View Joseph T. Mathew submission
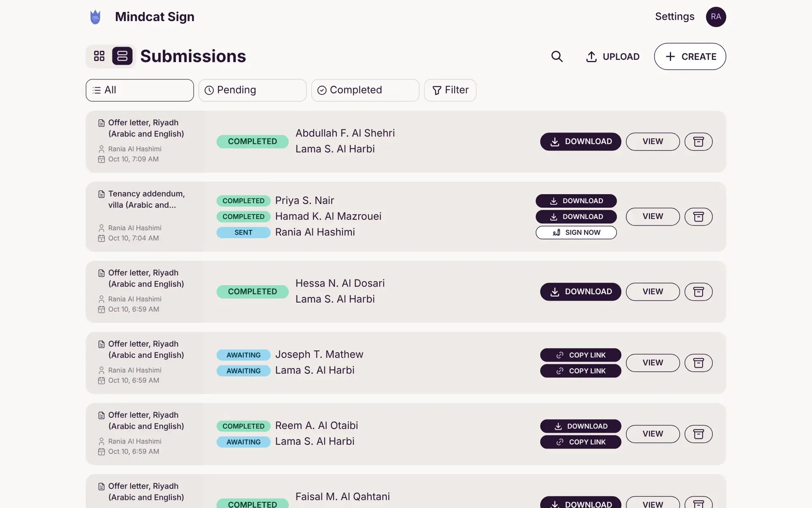The width and height of the screenshot is (812, 508). click(x=653, y=363)
